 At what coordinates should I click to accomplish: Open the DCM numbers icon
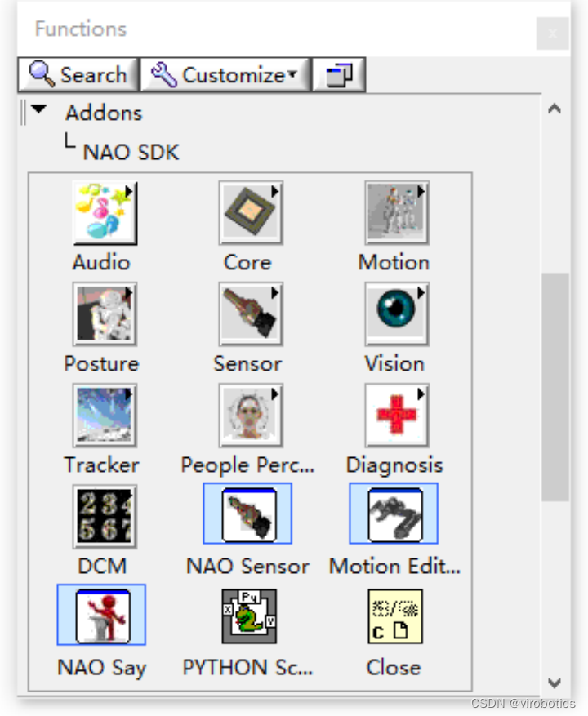105,517
